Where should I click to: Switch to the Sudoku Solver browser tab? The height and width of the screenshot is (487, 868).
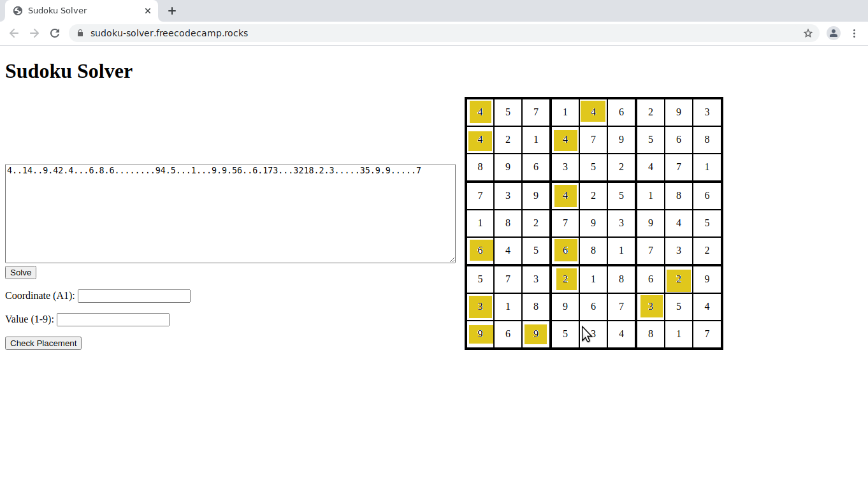coord(76,10)
